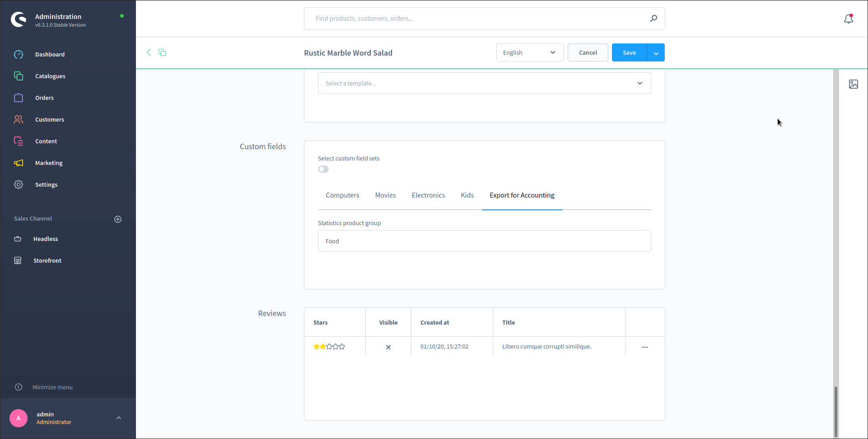This screenshot has height=439, width=868.
Task: Open Catalogues menu item
Action: 50,76
